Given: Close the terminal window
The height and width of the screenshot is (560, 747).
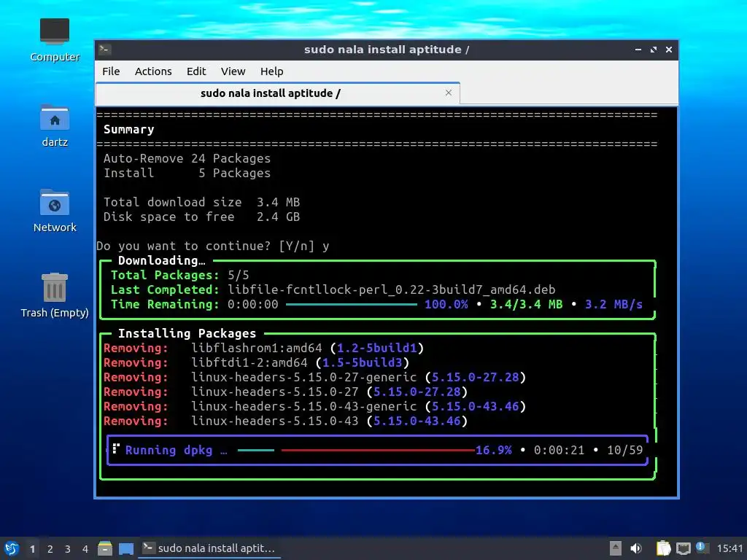Looking at the screenshot, I should point(669,50).
